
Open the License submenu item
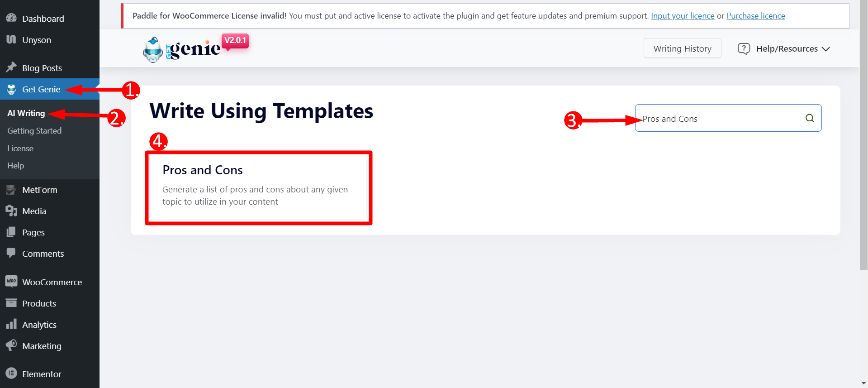click(x=20, y=148)
